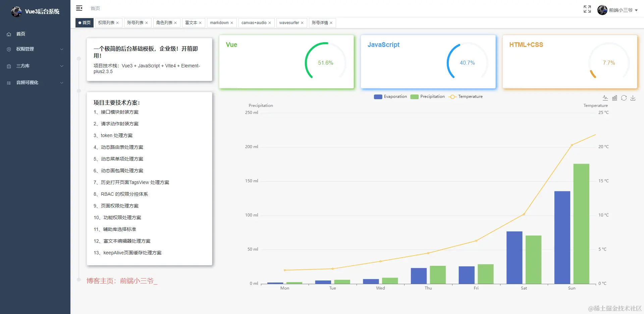Image resolution: width=644 pixels, height=314 pixels.
Task: Close the canvas+audio tab
Action: pos(270,23)
